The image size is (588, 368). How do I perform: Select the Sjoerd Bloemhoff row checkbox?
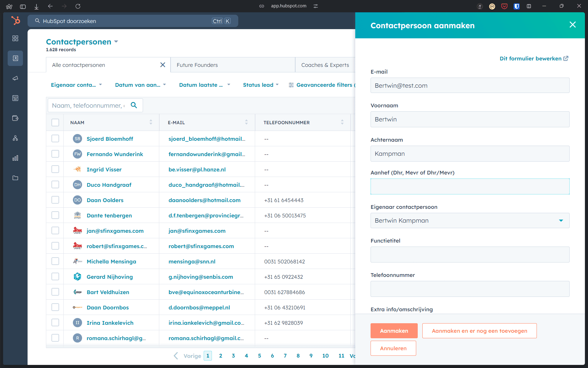55,139
